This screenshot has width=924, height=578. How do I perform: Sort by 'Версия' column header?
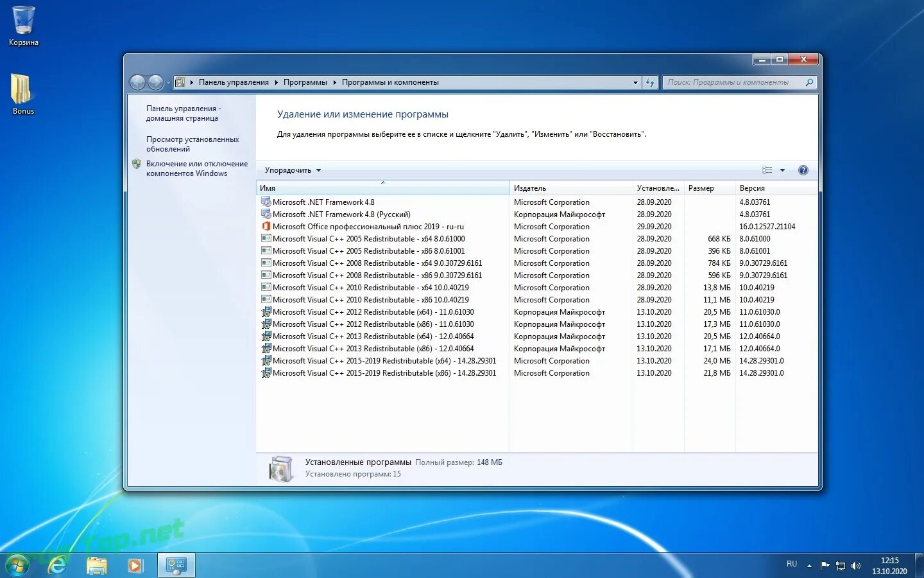(x=776, y=188)
